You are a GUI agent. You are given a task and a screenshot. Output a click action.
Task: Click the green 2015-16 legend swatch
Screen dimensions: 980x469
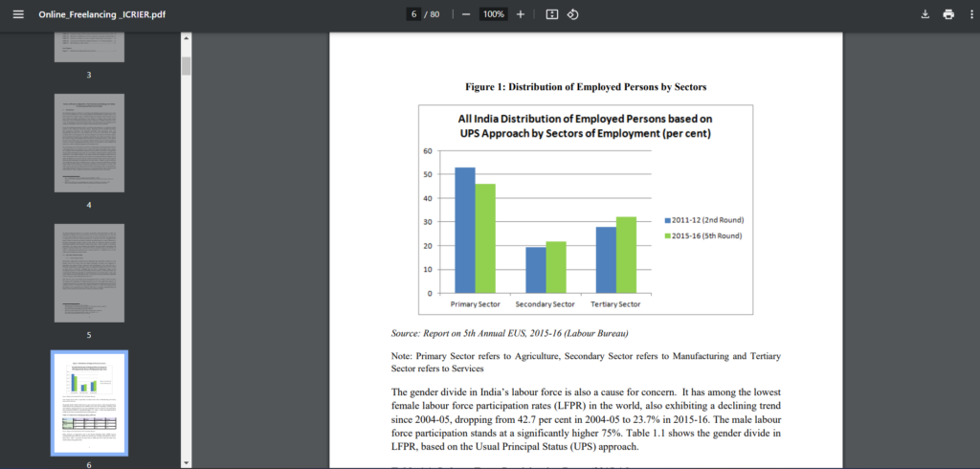click(667, 236)
